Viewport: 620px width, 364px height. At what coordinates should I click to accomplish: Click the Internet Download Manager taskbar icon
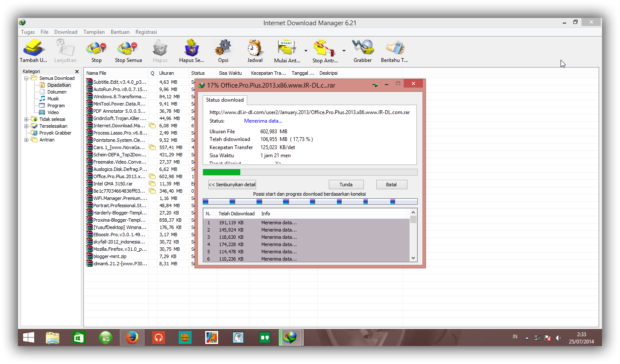[x=291, y=338]
